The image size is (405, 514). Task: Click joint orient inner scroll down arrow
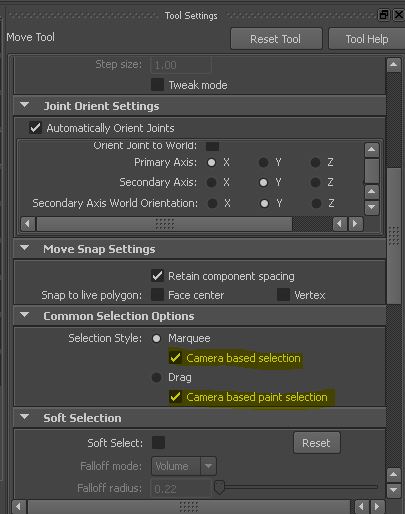point(372,207)
